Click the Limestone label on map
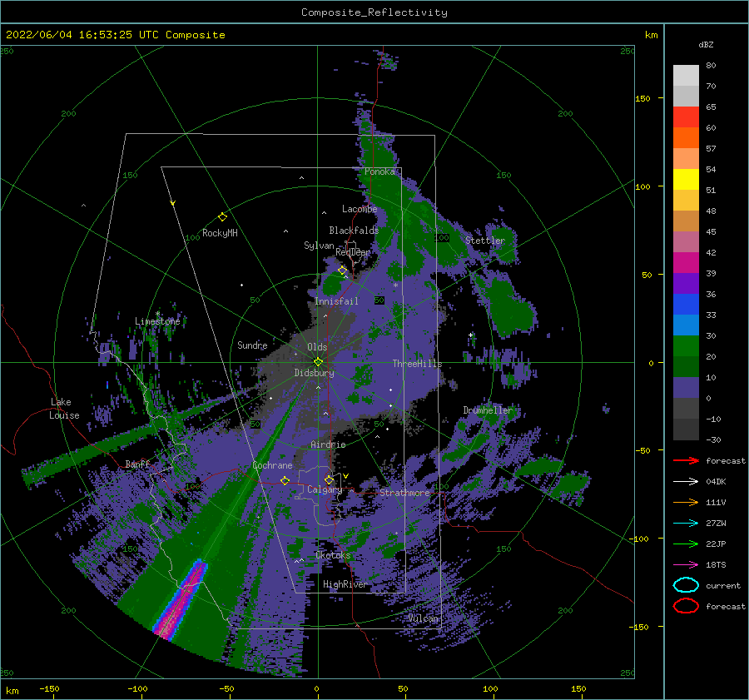Screen dimensions: 749x700 point(157,321)
